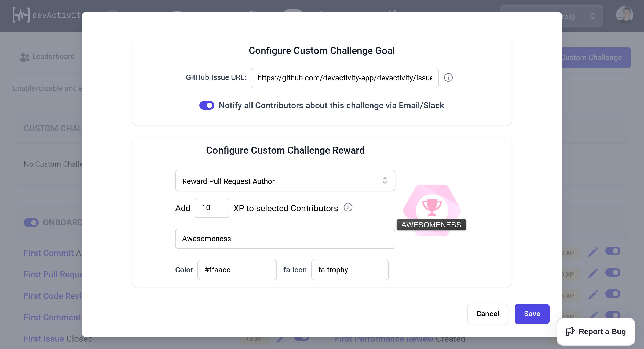Image resolution: width=644 pixels, height=349 pixels.
Task: Click the pencil edit icon for First Pull Request
Action: pos(593,273)
